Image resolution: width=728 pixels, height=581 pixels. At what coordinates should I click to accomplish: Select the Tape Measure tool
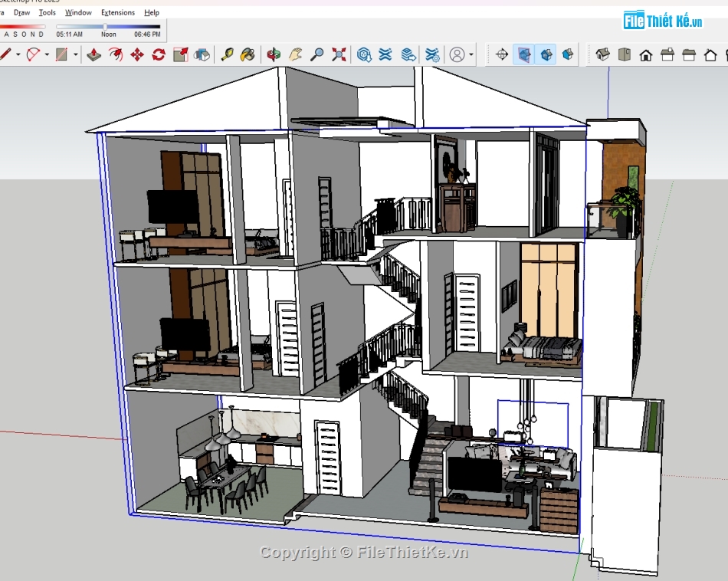pos(227,54)
